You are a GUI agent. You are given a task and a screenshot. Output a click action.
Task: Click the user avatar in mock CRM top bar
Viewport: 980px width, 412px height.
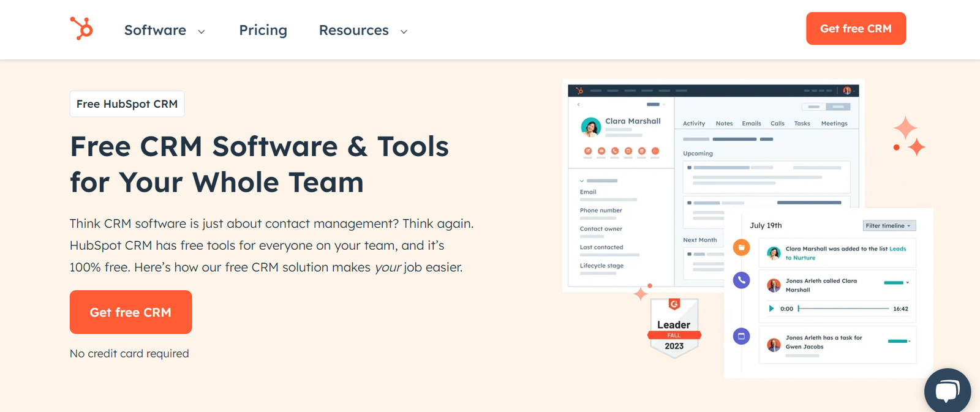[847, 91]
